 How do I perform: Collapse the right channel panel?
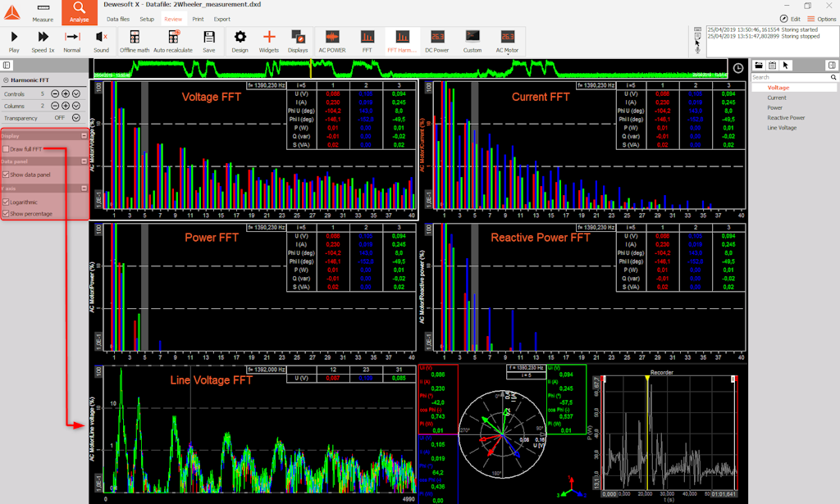832,66
